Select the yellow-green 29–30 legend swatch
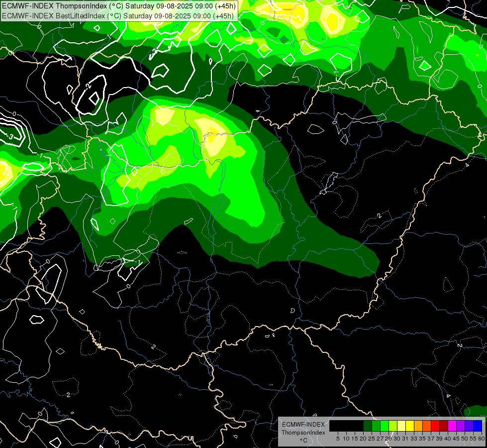The width and height of the screenshot is (487, 448). 393,426
